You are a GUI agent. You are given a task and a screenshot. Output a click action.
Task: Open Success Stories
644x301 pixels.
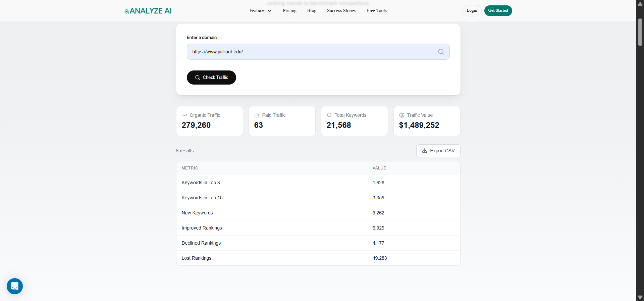coord(341,11)
